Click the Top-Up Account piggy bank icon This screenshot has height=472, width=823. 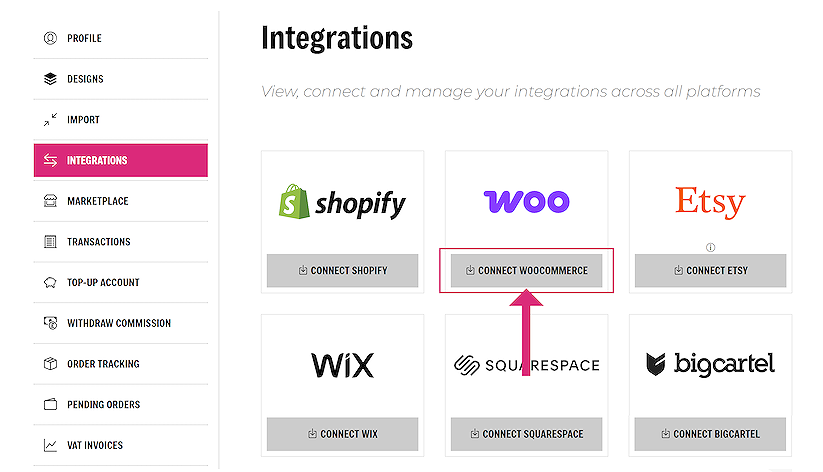click(50, 283)
